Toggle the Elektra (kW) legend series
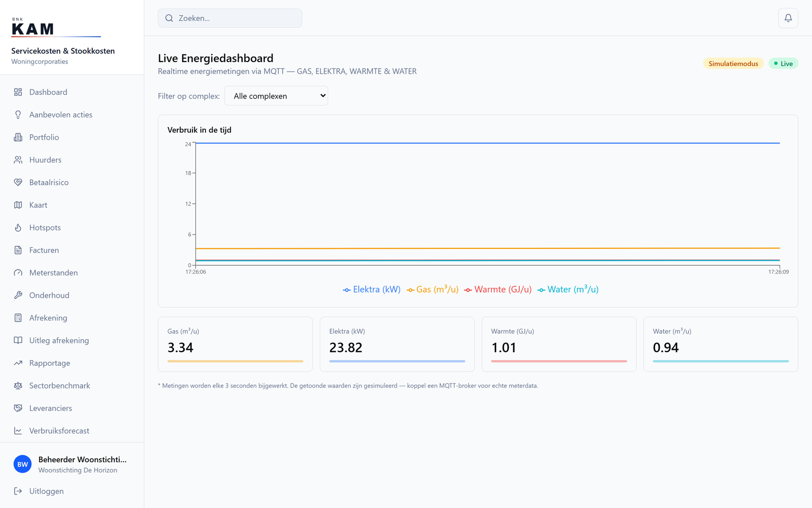 (371, 290)
